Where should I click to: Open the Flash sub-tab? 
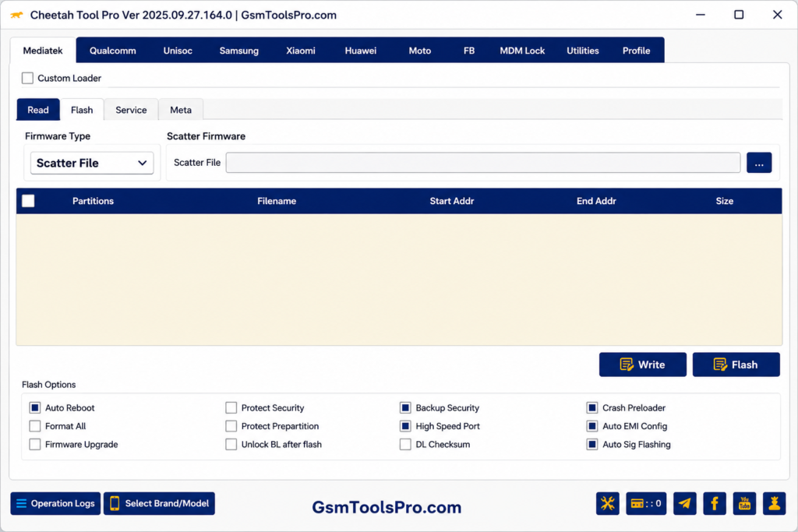pos(82,110)
